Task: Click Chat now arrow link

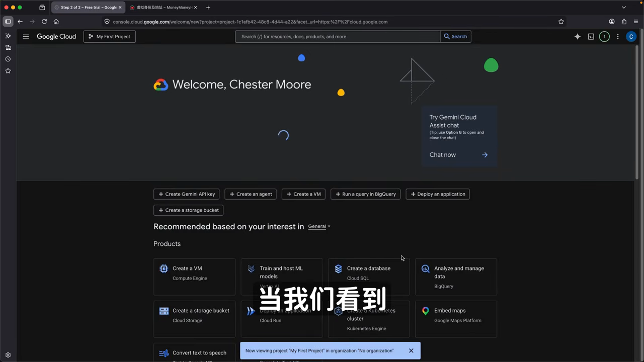Action: (x=459, y=155)
